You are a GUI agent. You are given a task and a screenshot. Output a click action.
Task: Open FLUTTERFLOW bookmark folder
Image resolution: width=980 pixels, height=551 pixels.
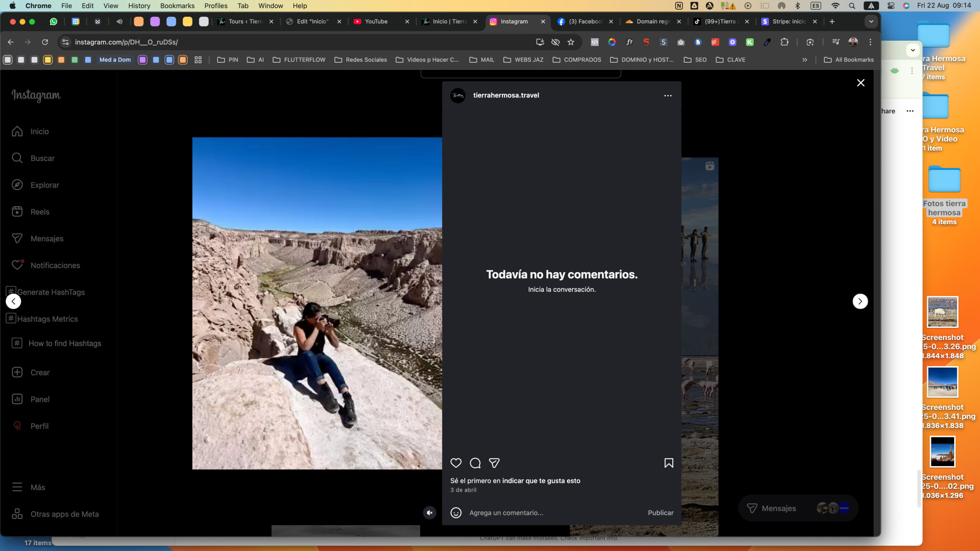tap(299, 60)
